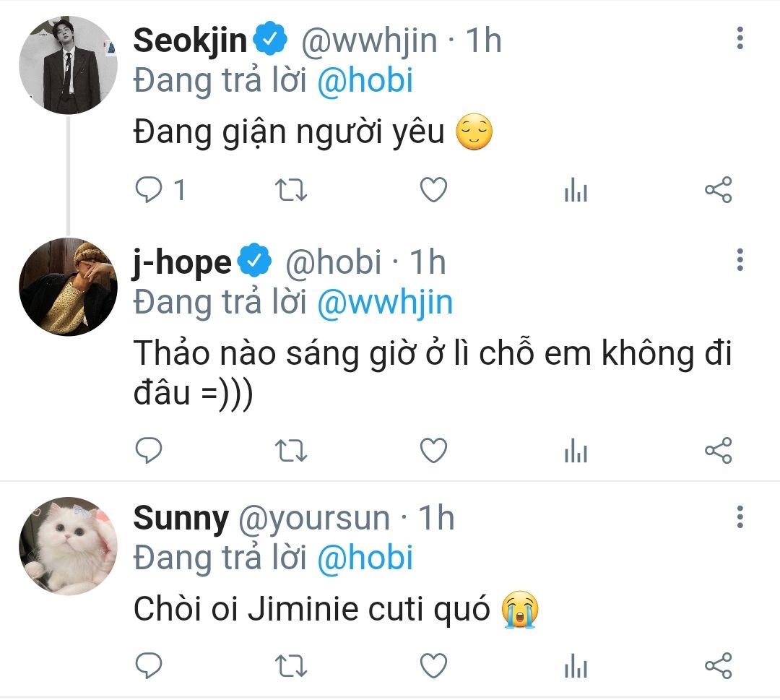Screen dimensions: 780x700
Task: Retweet Seokjin's tweet
Action: [292, 190]
